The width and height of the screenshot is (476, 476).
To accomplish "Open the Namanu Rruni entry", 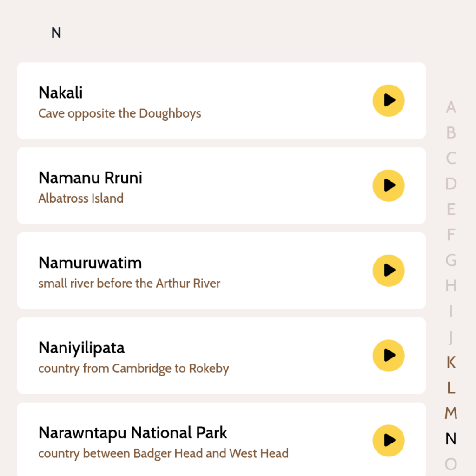I will tap(90, 178).
